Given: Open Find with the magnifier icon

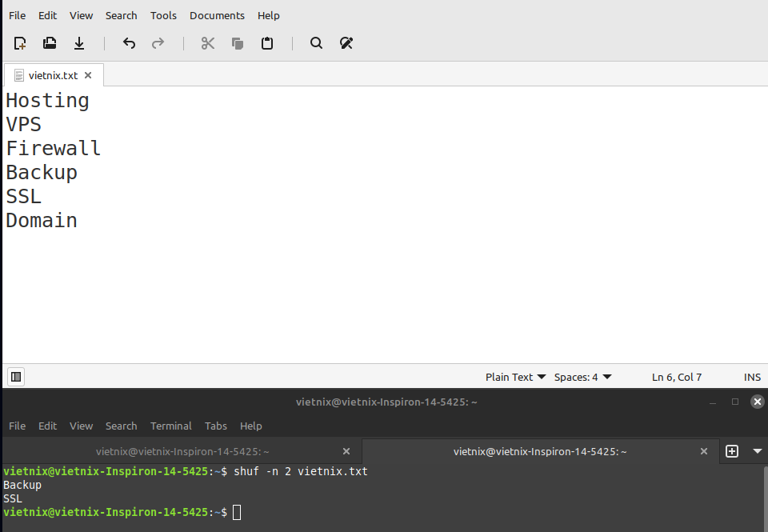Looking at the screenshot, I should tap(317, 43).
